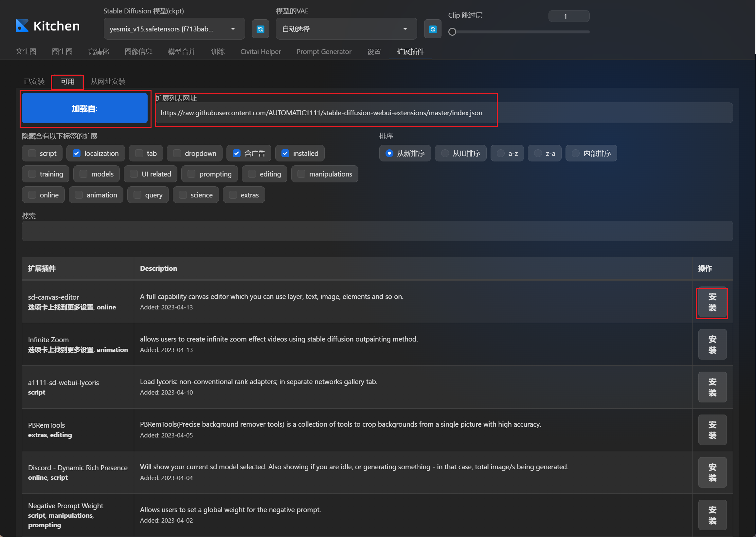Select the 从旧排序 sort option
The image size is (756, 537).
pyautogui.click(x=460, y=153)
